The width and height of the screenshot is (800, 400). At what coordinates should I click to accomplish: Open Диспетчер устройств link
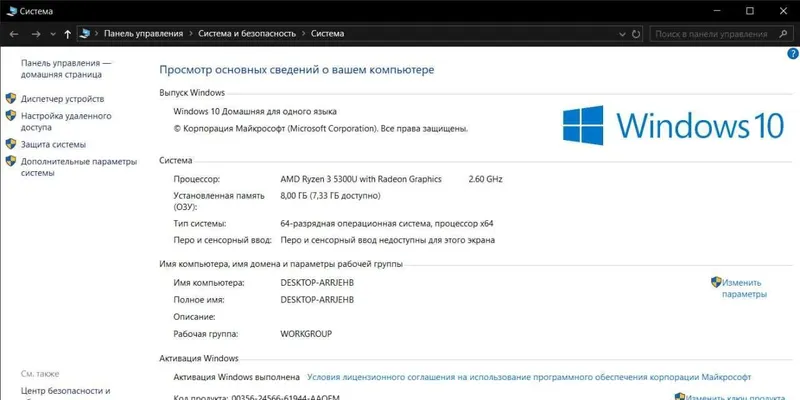tap(62, 99)
